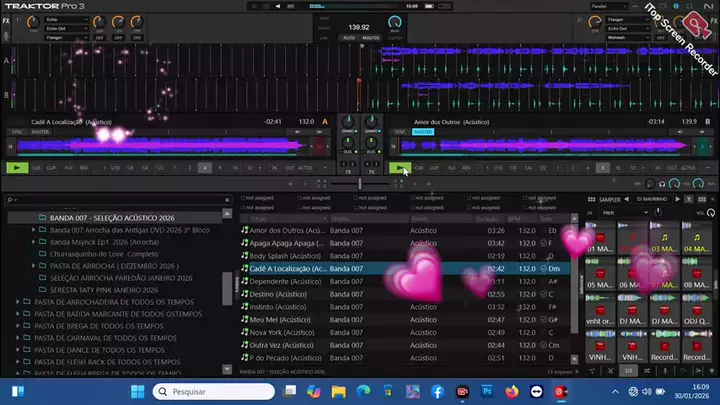Screen dimensions: 720x405
Task: Toggle the highlighted MASTER button on deck B
Action: [423, 132]
